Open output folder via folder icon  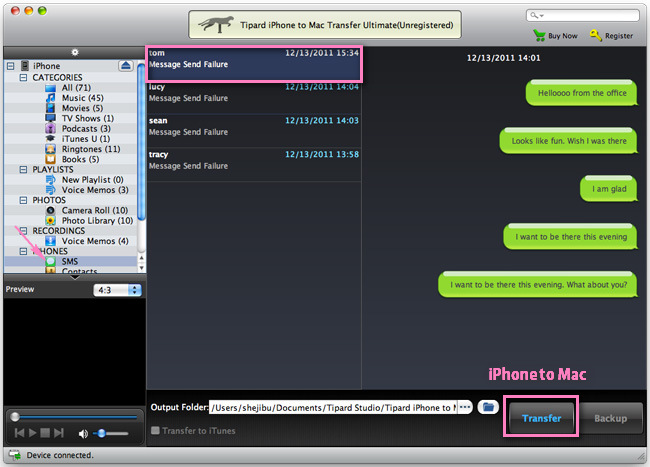[x=488, y=407]
